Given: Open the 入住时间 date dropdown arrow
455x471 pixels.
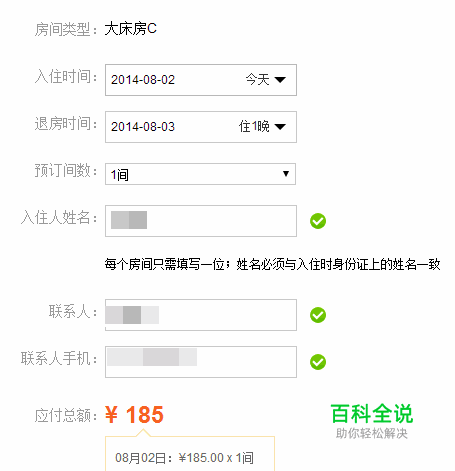Looking at the screenshot, I should click(280, 80).
